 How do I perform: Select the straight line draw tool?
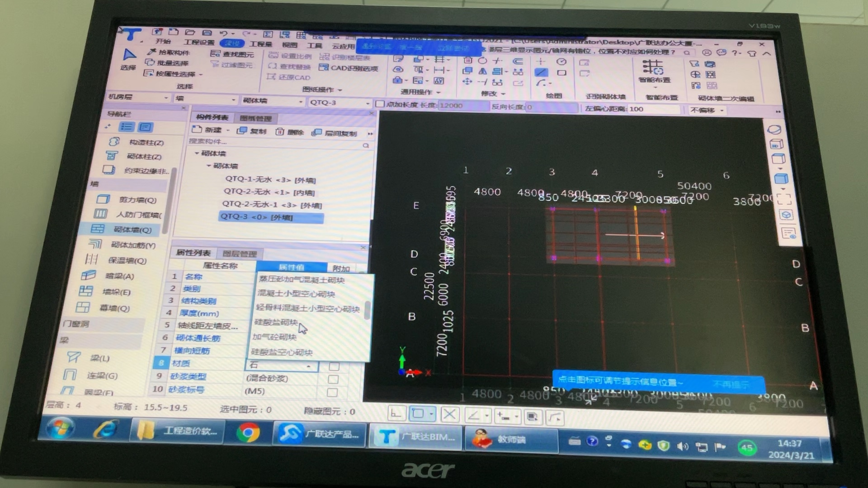tap(541, 72)
